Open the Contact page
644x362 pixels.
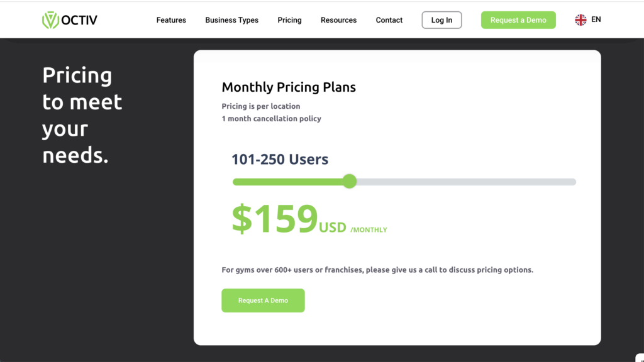pos(389,19)
